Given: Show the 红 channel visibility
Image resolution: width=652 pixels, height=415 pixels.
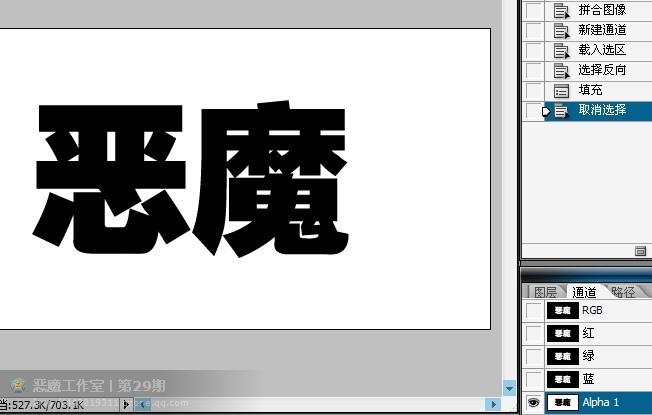Looking at the screenshot, I should 534,333.
